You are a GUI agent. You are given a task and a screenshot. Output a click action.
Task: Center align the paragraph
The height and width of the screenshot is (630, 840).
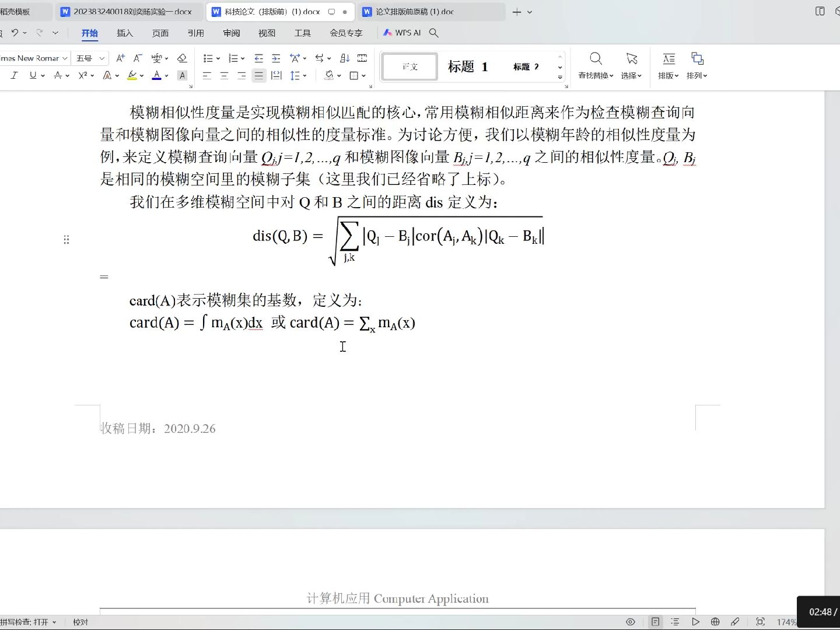point(224,75)
